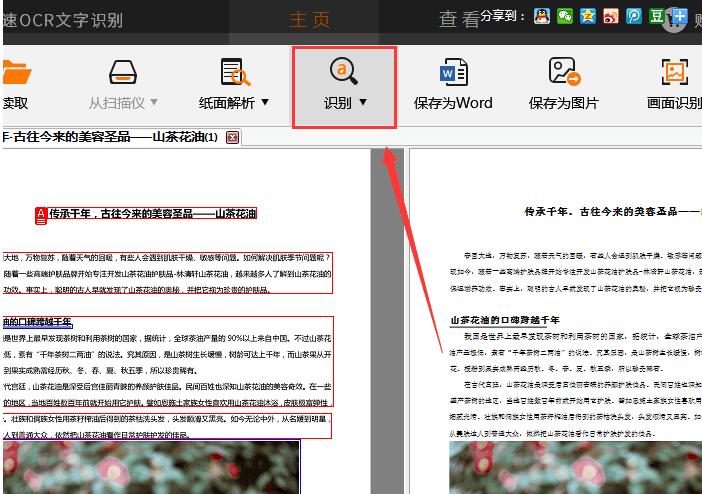The height and width of the screenshot is (494, 702).
Task: Switch to the 查看 tab
Action: [459, 19]
